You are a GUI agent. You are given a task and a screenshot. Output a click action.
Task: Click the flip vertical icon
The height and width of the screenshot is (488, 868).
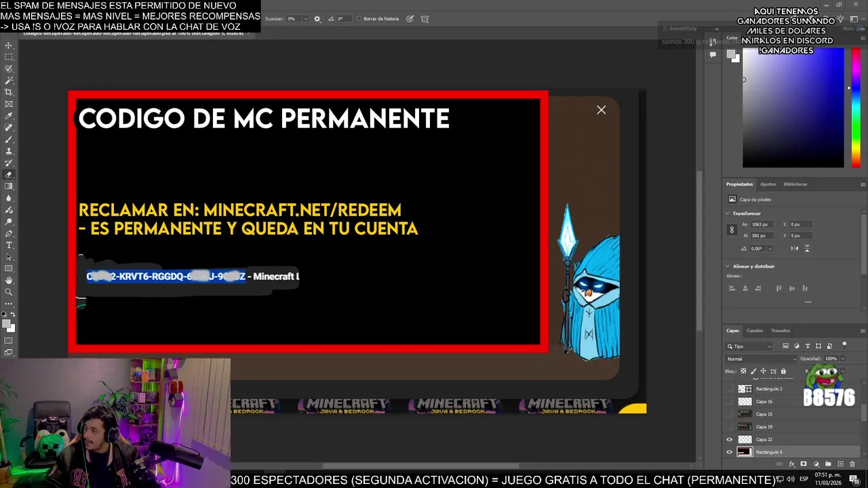807,248
